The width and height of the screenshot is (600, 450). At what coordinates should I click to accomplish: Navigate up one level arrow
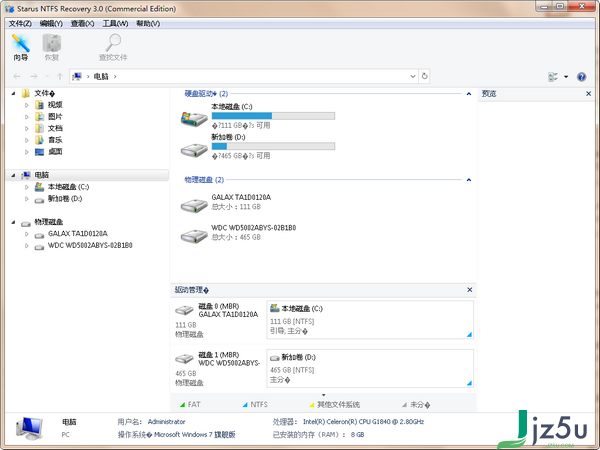point(60,77)
